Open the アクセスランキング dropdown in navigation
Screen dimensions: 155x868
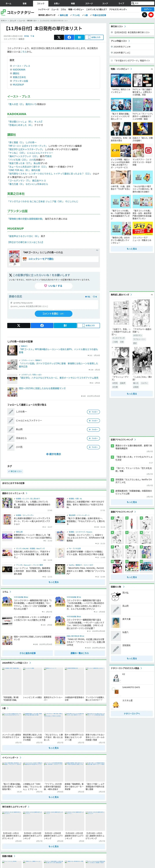point(118,9)
